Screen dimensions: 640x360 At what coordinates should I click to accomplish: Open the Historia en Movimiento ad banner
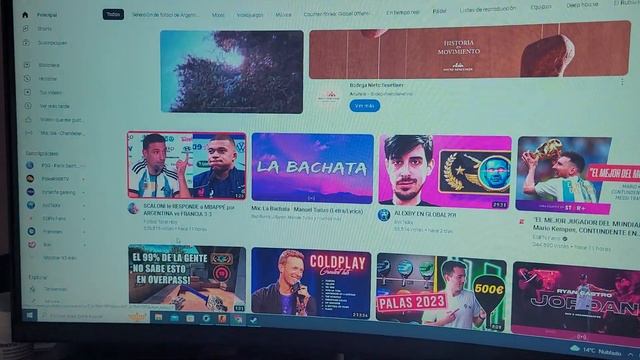(x=470, y=50)
